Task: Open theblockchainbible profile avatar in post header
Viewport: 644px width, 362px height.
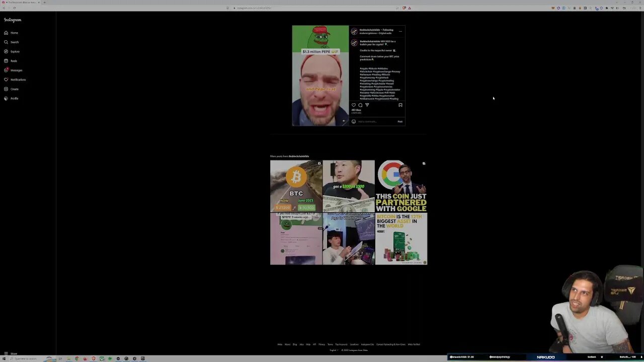Action: 354,31
